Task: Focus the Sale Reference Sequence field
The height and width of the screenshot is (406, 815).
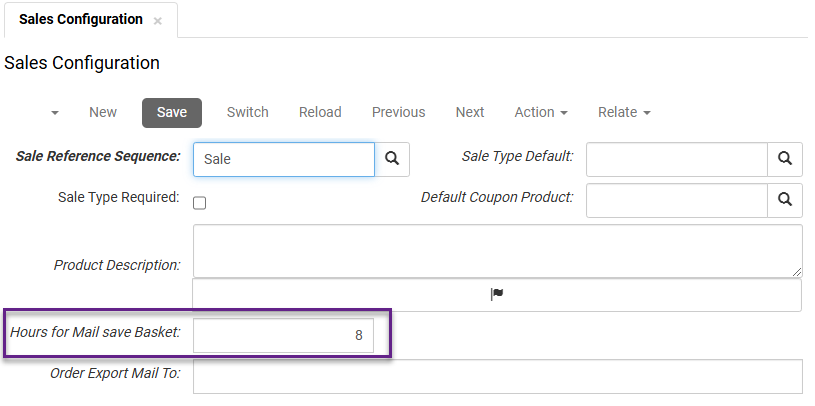Action: coord(283,158)
